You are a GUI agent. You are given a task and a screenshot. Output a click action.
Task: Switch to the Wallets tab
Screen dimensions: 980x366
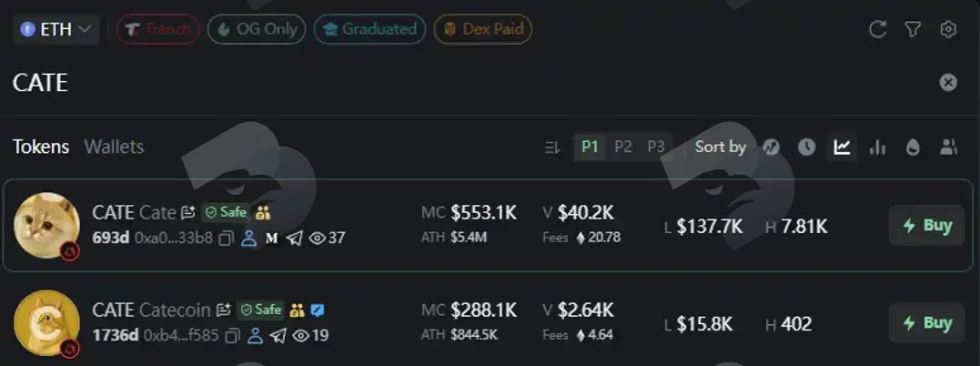point(114,147)
